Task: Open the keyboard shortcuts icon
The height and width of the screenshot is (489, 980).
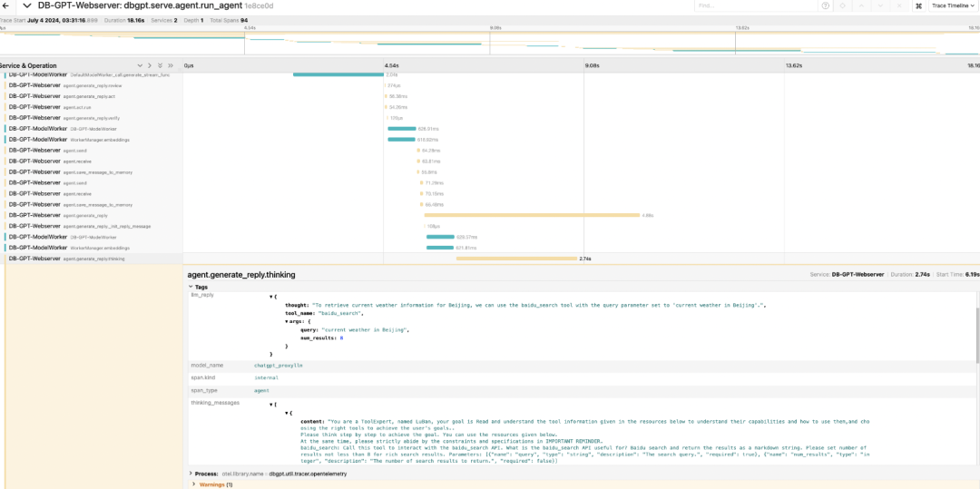Action: coord(918,5)
